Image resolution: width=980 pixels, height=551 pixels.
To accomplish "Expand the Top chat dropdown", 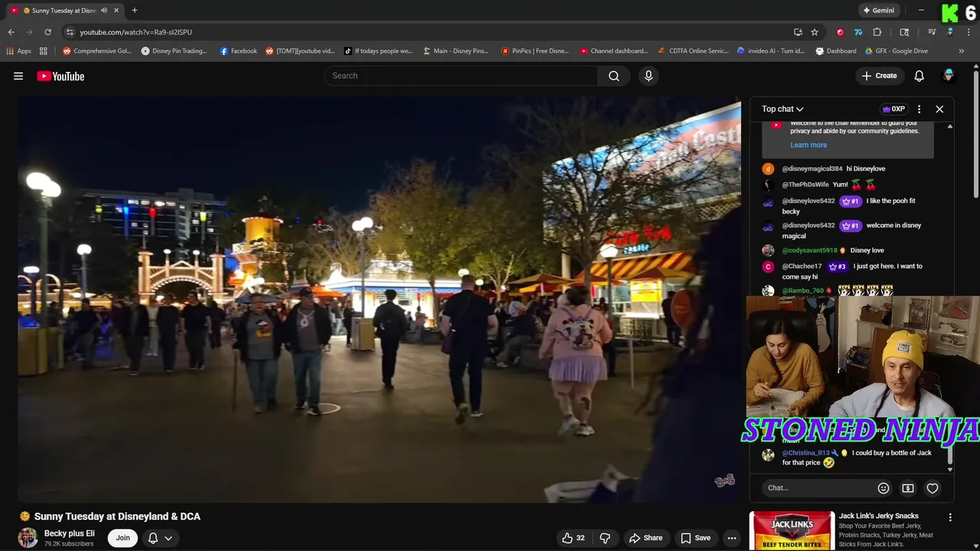I will 782,109.
